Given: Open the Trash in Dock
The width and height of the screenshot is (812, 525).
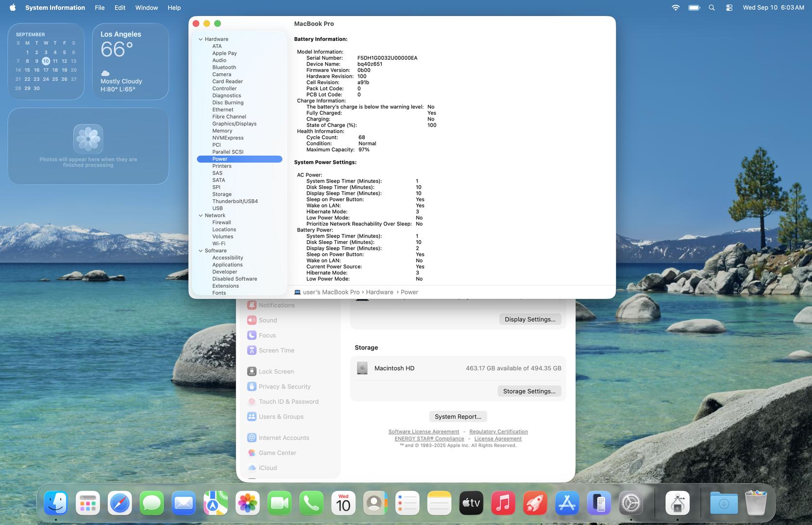Looking at the screenshot, I should 756,503.
